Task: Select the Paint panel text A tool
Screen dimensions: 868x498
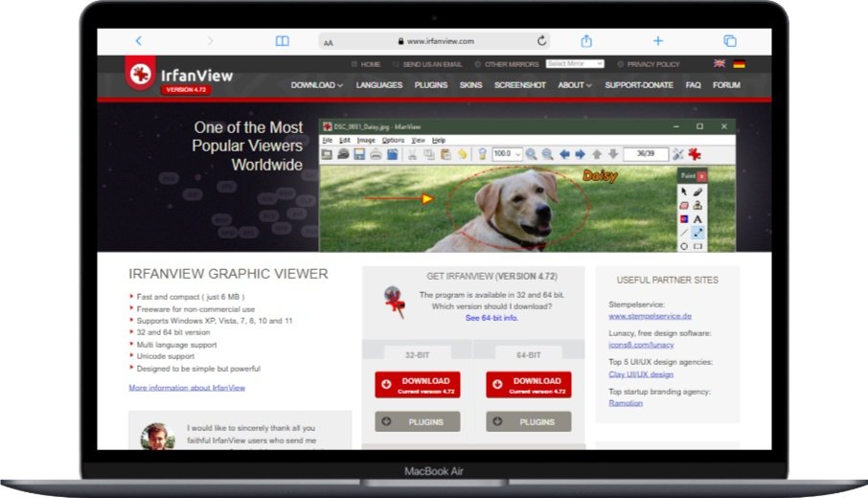Action: click(x=697, y=219)
